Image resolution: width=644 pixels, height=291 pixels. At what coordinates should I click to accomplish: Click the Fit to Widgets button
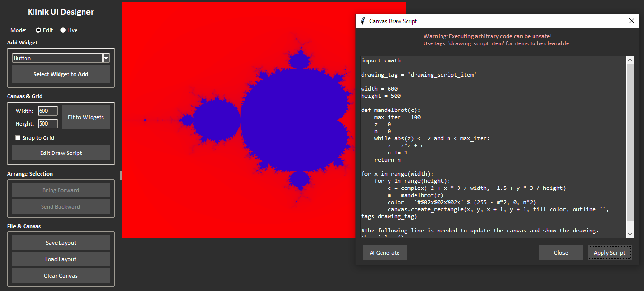click(86, 117)
